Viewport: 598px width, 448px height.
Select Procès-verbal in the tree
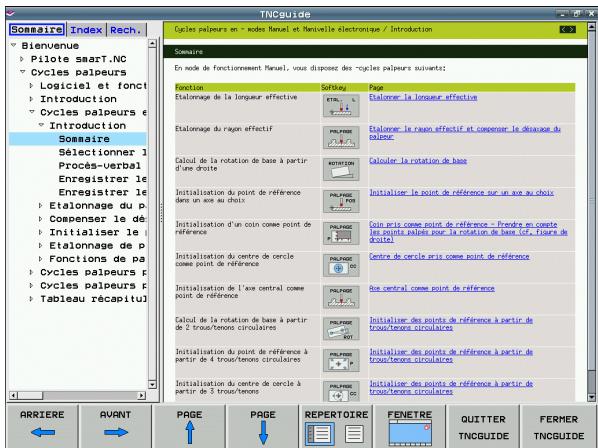point(100,165)
